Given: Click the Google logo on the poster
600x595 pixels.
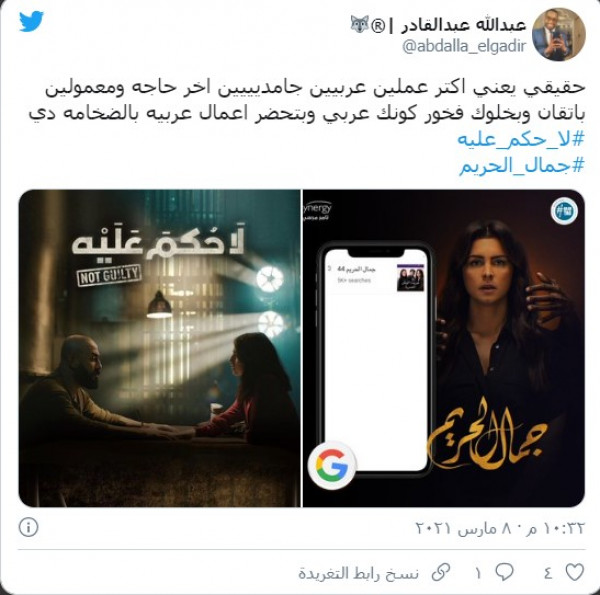Looking at the screenshot, I should click(332, 465).
